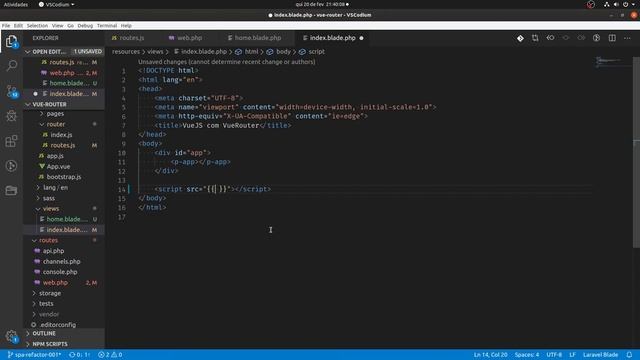Viewport: 640px width, 360px height.
Task: Open the Debug view in activity bar
Action: [x=11, y=116]
